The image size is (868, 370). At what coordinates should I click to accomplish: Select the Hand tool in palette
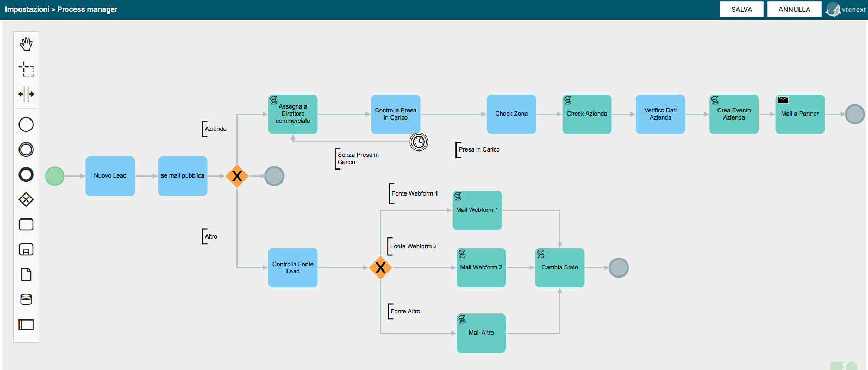click(x=26, y=44)
